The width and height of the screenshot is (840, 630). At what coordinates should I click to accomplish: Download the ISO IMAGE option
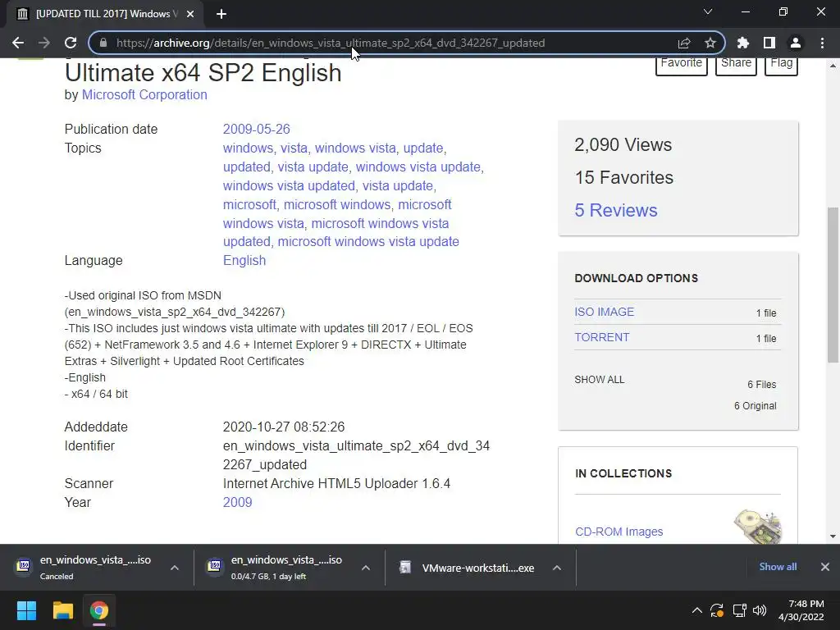(x=605, y=312)
